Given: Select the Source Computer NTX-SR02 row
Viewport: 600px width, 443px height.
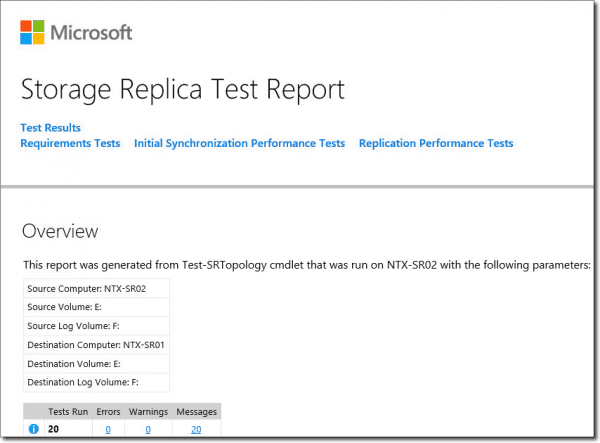Looking at the screenshot, I should pos(96,288).
